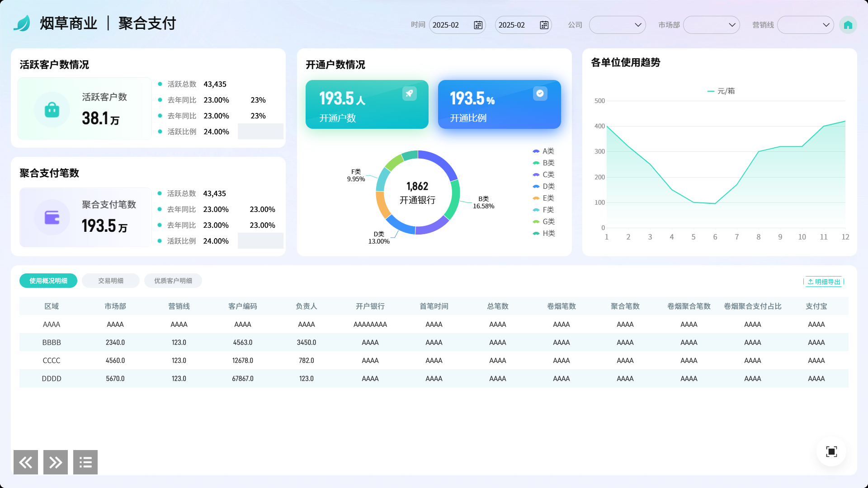This screenshot has width=868, height=488.
Task: Click the fullscreen expand icon
Action: coord(831,451)
